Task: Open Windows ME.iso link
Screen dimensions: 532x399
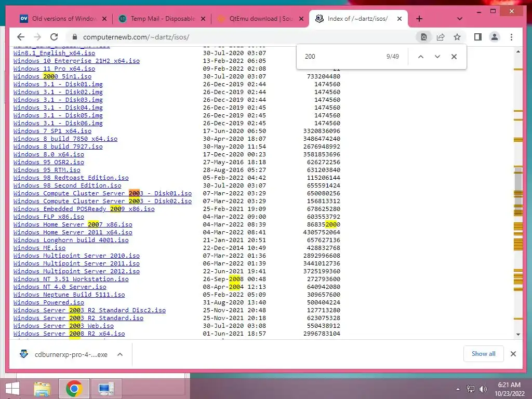Action: pos(39,248)
